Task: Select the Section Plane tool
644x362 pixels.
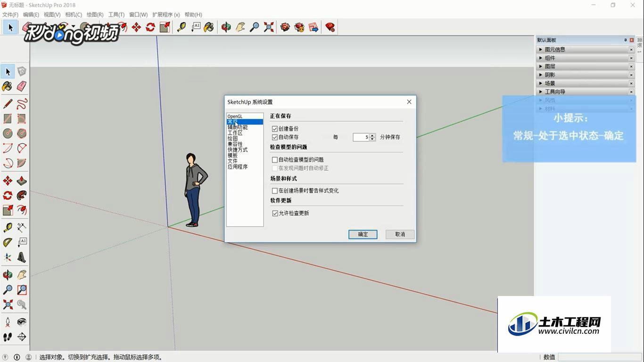Action: (x=22, y=337)
